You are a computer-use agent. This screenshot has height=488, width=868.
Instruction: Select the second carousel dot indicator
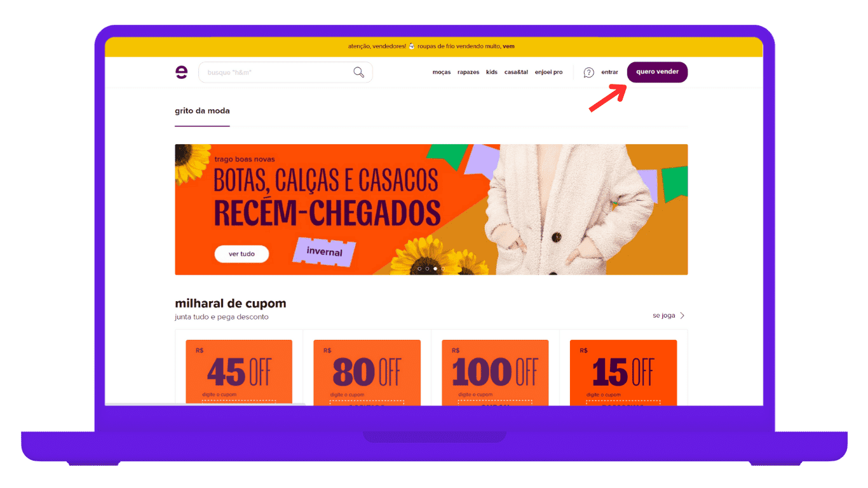click(427, 269)
